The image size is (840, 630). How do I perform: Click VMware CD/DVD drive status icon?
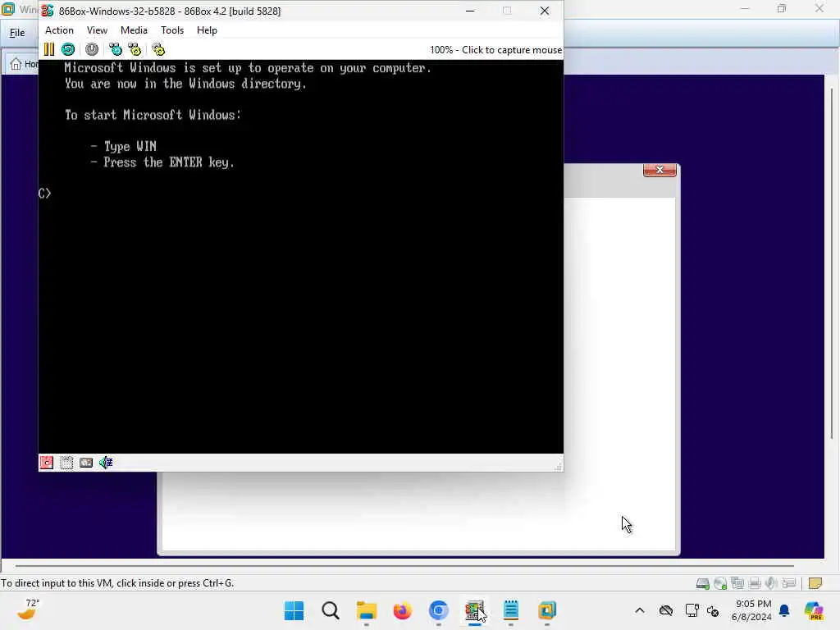coord(720,583)
